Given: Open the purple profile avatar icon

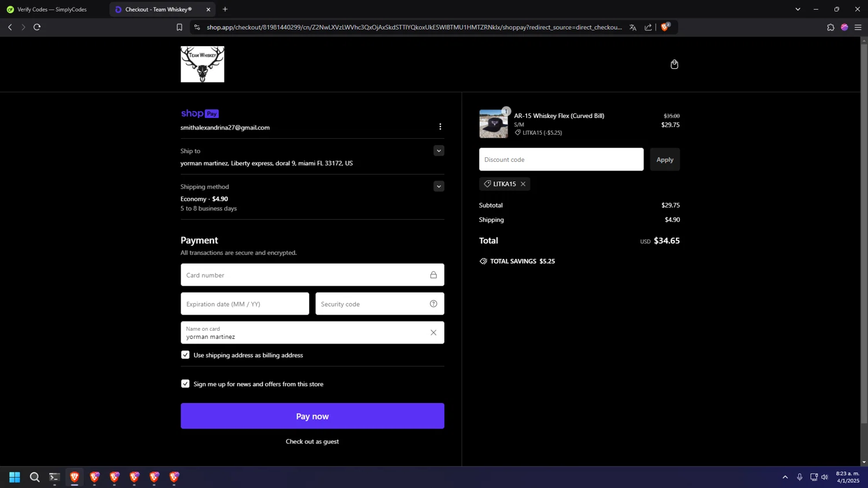Looking at the screenshot, I should 844,27.
